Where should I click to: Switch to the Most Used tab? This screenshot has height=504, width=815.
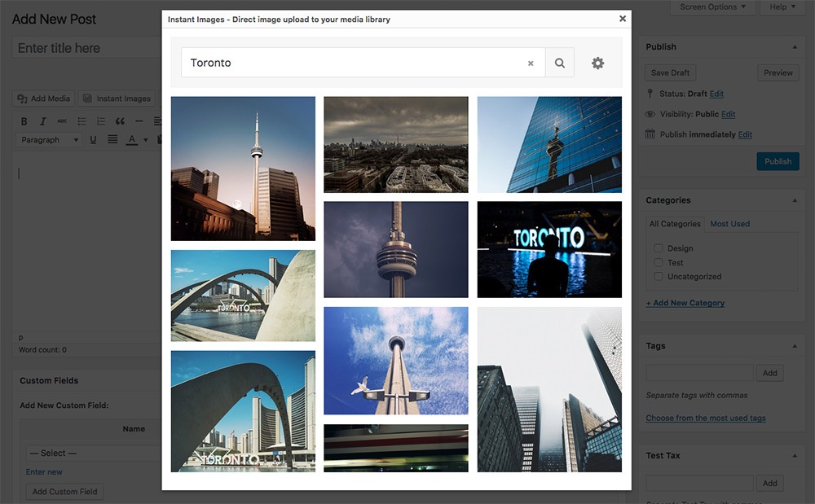click(x=729, y=224)
